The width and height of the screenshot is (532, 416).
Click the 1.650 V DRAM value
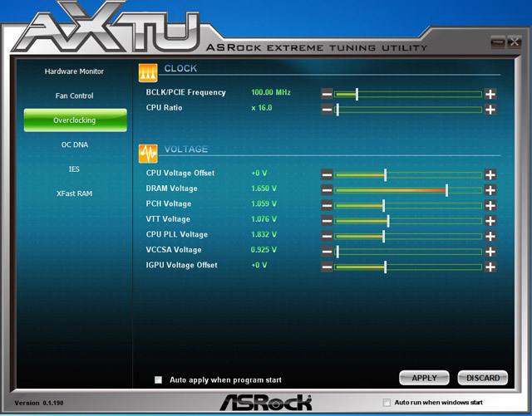point(264,188)
